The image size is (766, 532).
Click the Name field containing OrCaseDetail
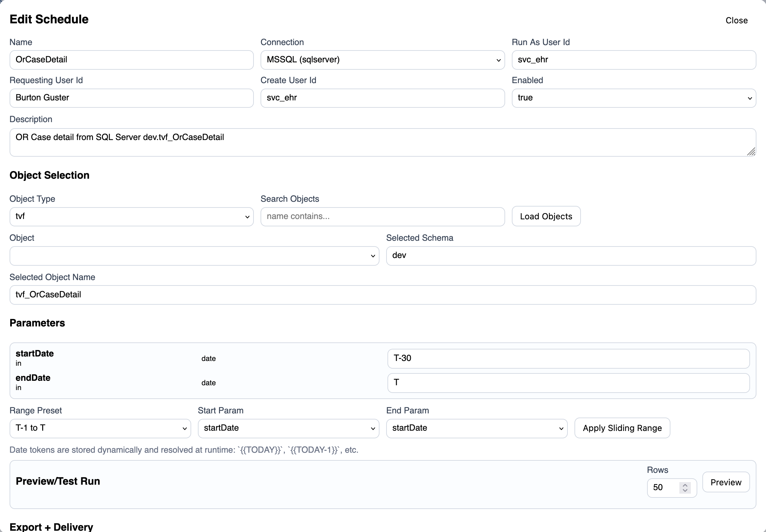click(131, 60)
